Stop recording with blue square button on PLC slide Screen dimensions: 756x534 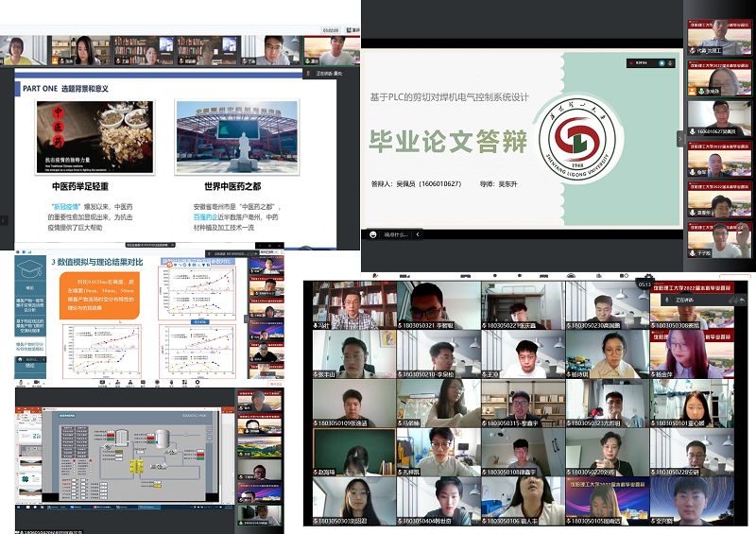click(662, 62)
